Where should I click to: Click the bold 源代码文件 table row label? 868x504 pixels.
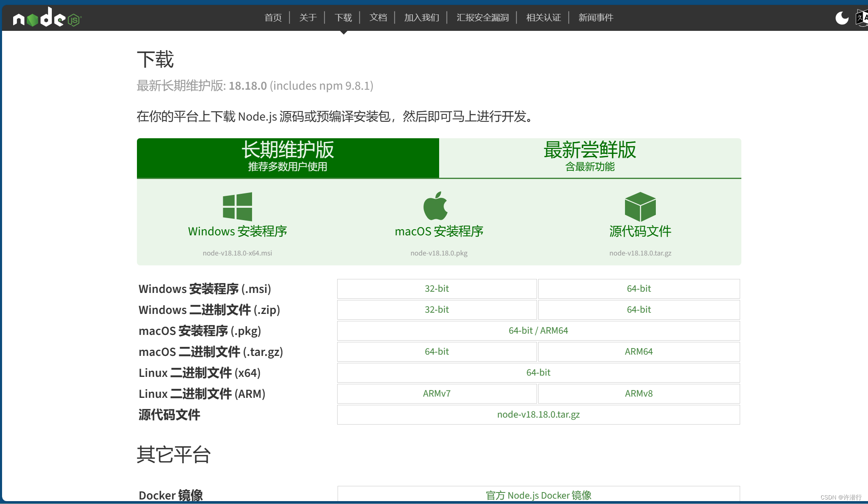(169, 415)
